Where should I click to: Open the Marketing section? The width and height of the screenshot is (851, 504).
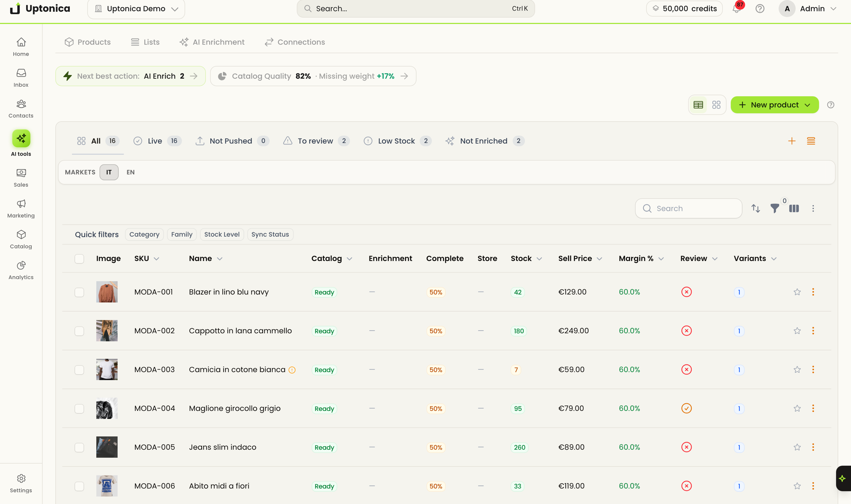click(x=21, y=209)
